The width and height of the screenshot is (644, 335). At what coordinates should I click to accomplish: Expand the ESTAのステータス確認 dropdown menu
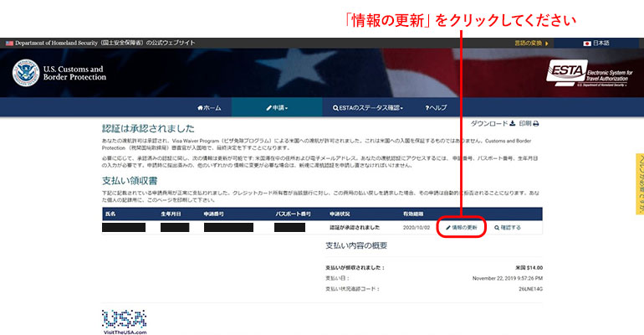tap(368, 108)
